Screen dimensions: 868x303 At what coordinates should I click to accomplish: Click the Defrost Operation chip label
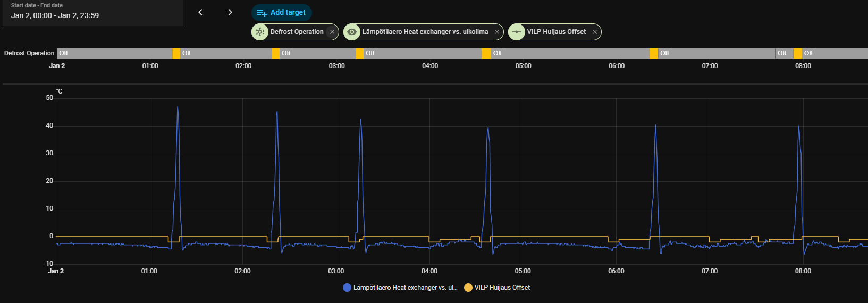(x=297, y=32)
